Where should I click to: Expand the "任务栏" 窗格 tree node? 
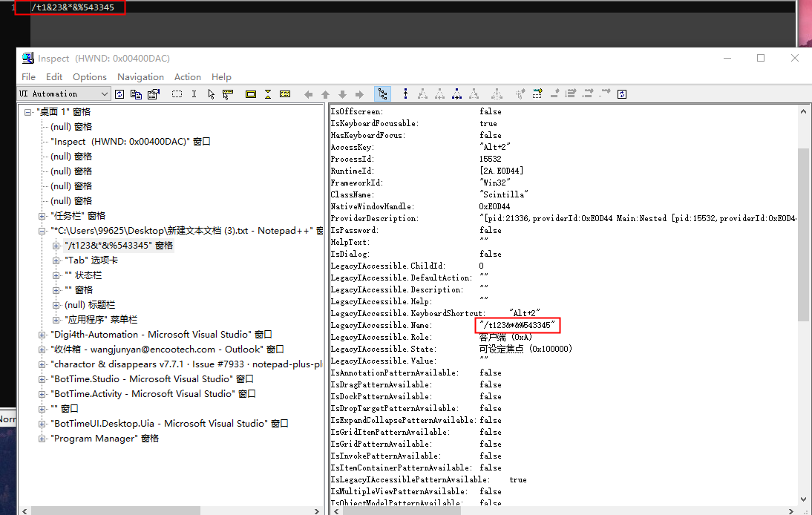(42, 215)
